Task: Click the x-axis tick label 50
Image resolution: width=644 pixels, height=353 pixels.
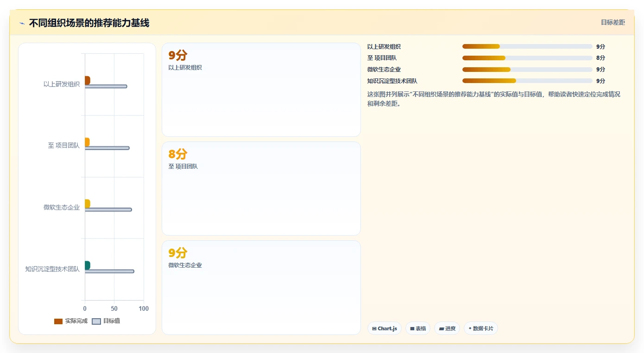Action: coord(114,308)
